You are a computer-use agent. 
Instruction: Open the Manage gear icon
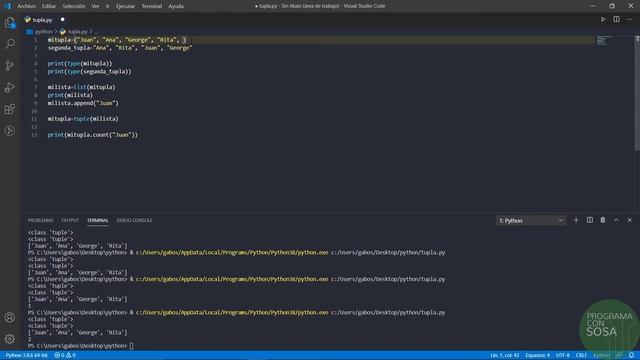click(10, 339)
